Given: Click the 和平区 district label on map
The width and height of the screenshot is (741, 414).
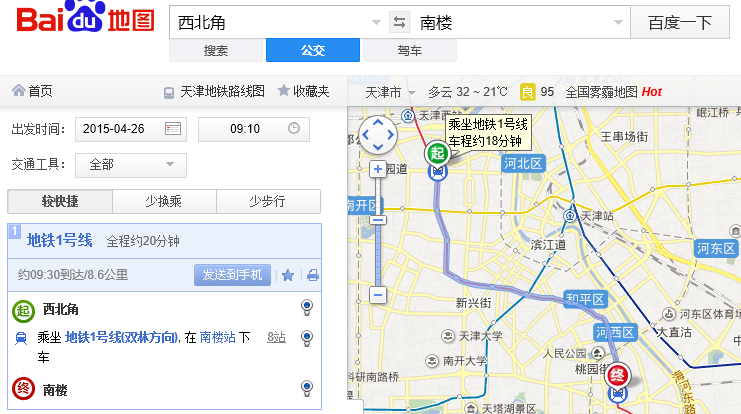Looking at the screenshot, I should pyautogui.click(x=586, y=299).
